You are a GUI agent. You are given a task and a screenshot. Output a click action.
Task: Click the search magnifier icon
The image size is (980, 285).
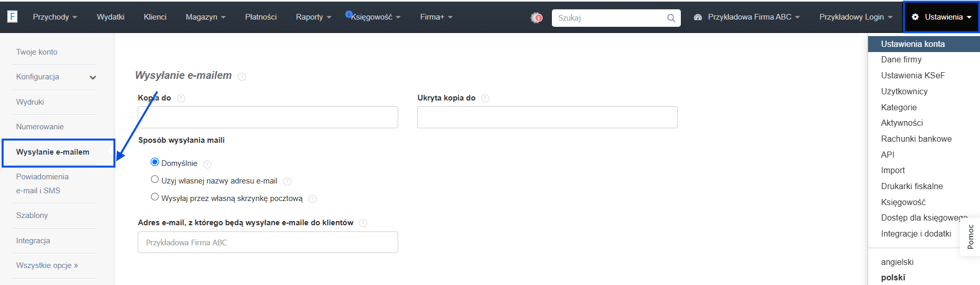pyautogui.click(x=671, y=18)
